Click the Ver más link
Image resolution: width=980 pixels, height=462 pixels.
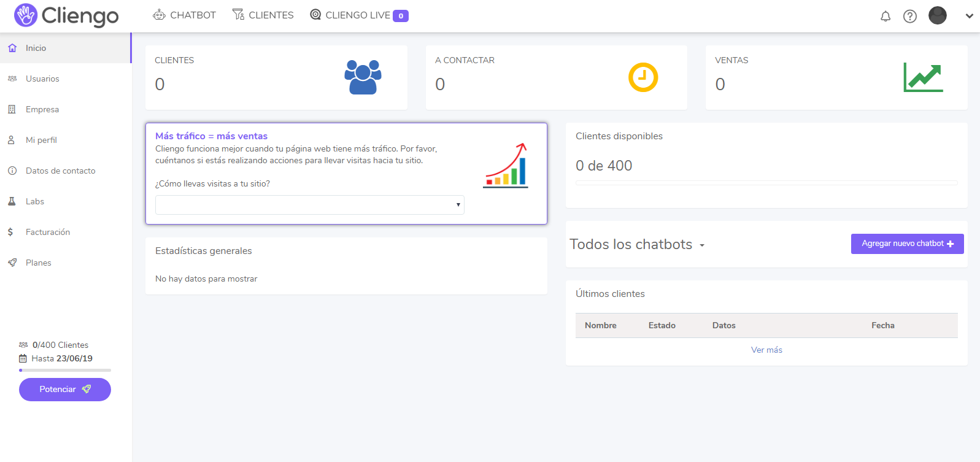pos(766,350)
